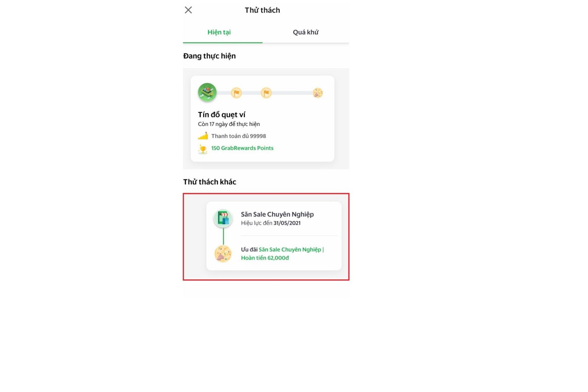Open the Tín đồ quẹt ví challenge
Screen dimensions: 588x392
click(262, 119)
